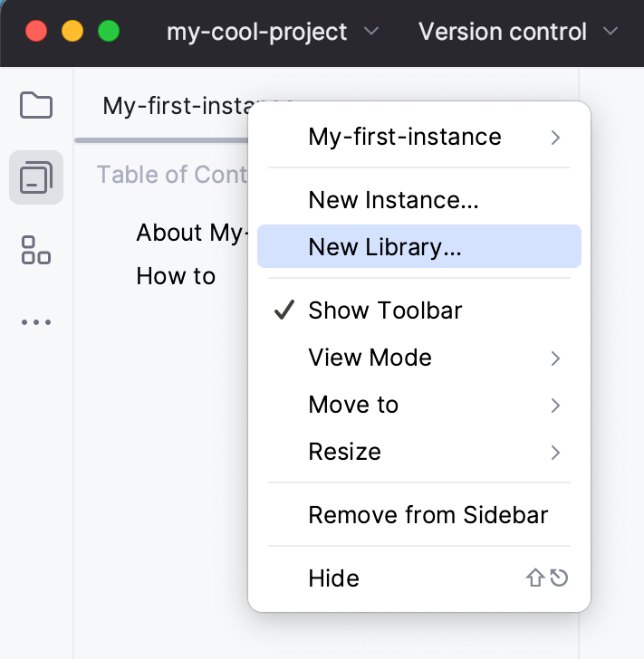This screenshot has height=659, width=644.
Task: Select Hide in the context menu
Action: click(x=334, y=578)
